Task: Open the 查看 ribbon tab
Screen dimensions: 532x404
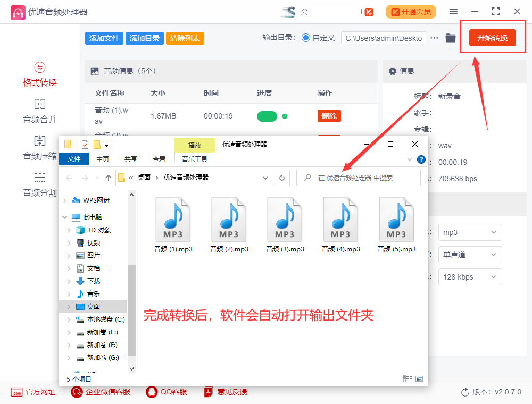Action: (159, 159)
